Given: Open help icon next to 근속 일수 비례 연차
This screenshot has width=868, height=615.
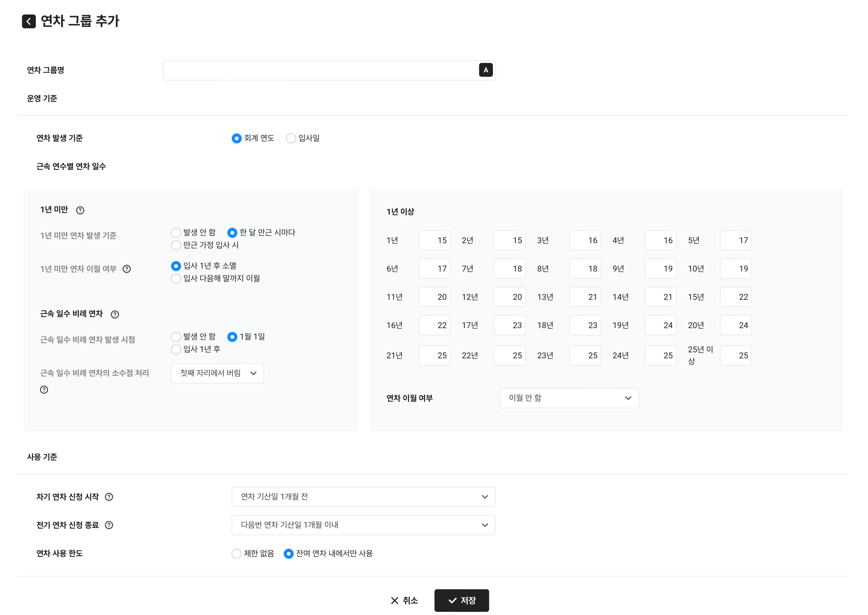Looking at the screenshot, I should [115, 314].
